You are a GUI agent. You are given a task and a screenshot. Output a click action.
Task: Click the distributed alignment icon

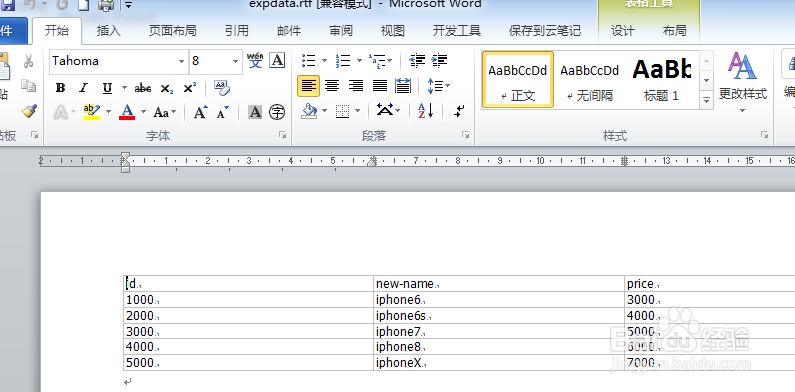pyautogui.click(x=403, y=86)
